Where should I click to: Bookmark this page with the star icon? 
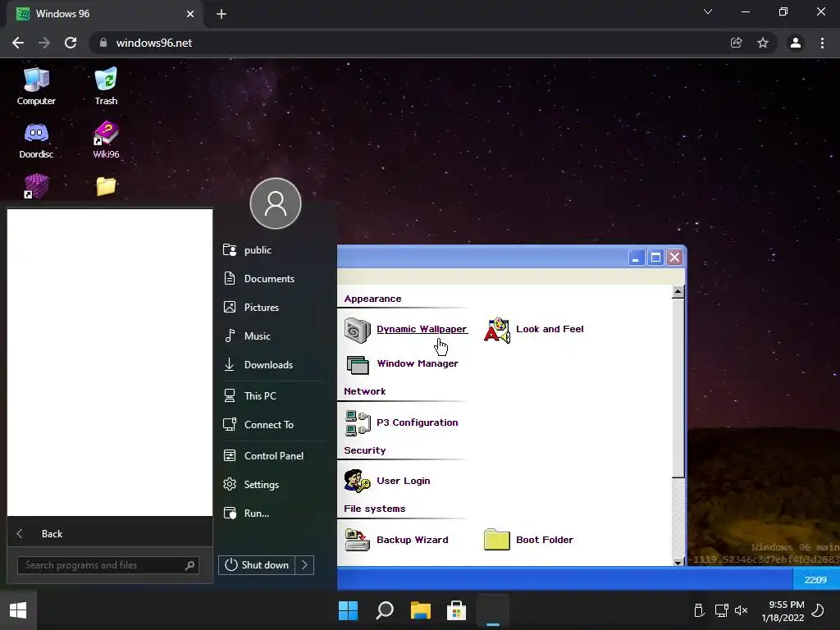(x=763, y=43)
